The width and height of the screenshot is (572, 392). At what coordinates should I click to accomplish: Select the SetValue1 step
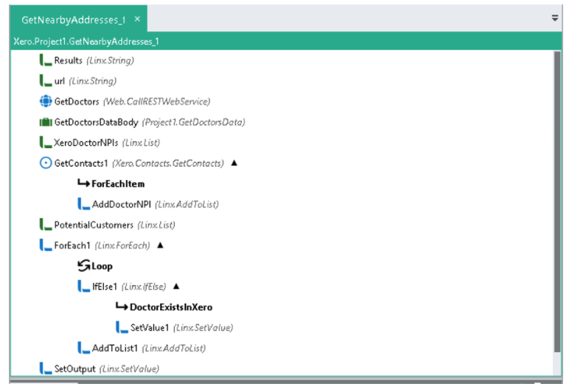(x=175, y=327)
